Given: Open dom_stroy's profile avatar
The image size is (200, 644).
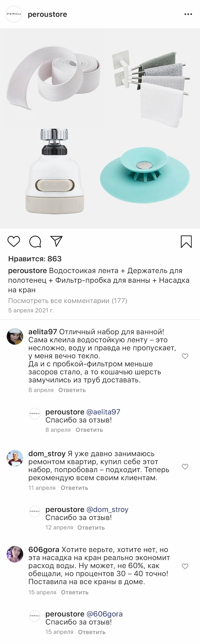Looking at the screenshot, I should [15, 458].
